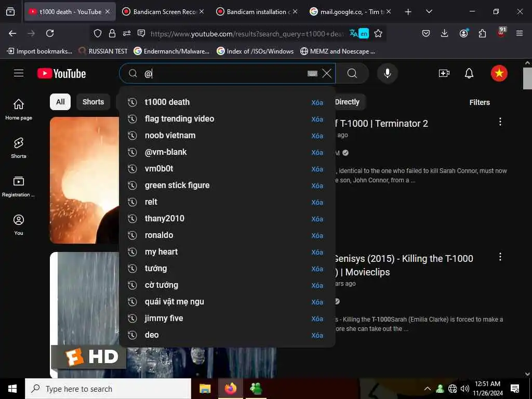Open Firefox account icon
Viewport: 532px width, 399px height.
coord(463,33)
